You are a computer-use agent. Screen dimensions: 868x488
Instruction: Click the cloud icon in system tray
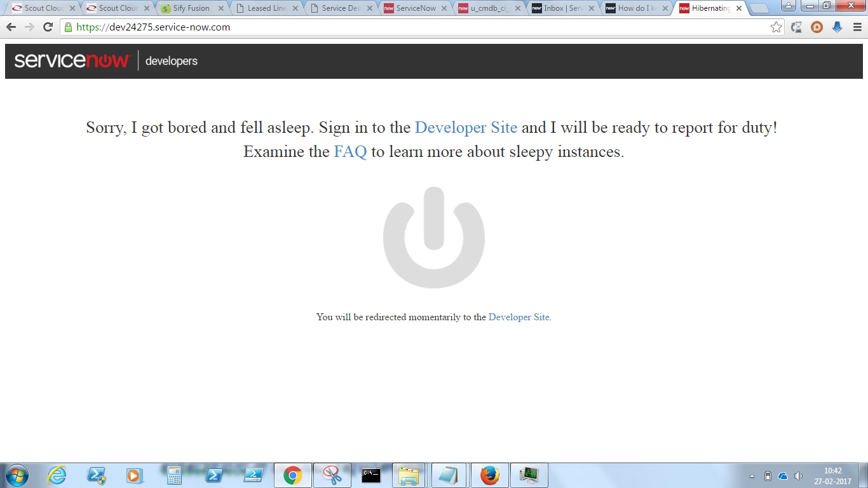pos(783,476)
